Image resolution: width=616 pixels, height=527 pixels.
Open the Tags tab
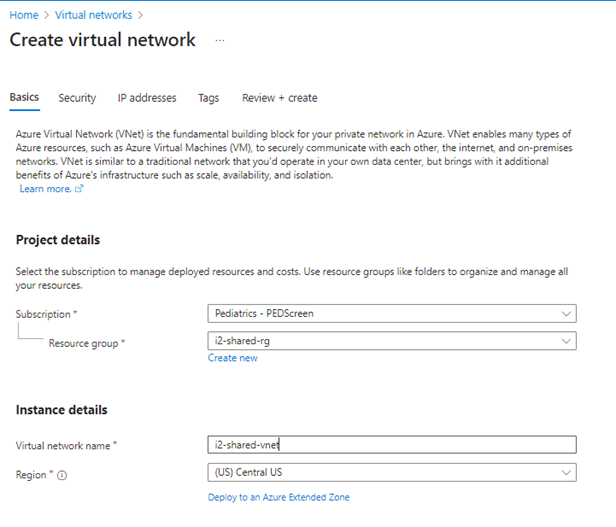(209, 98)
